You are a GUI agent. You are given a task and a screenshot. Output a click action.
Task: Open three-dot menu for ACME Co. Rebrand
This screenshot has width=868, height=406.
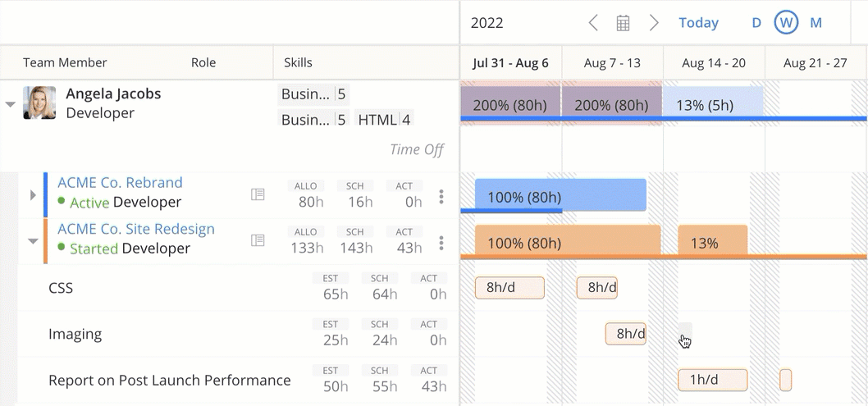coord(441,196)
